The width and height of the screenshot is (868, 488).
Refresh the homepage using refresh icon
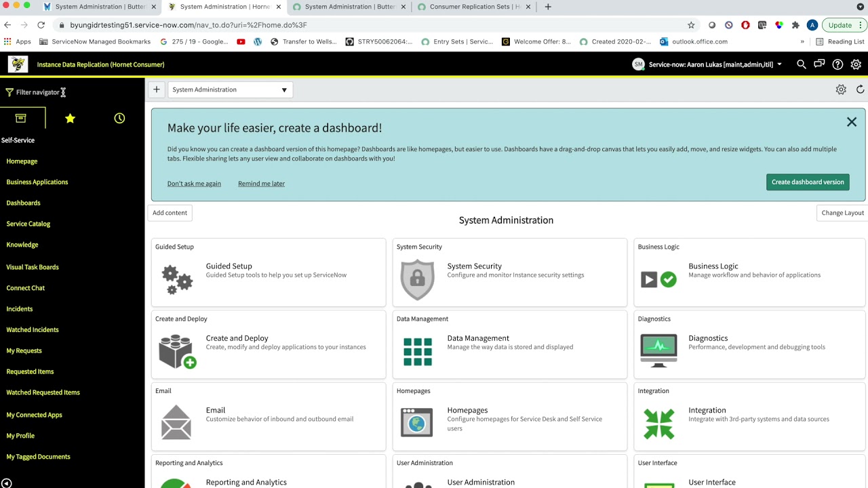(x=860, y=89)
